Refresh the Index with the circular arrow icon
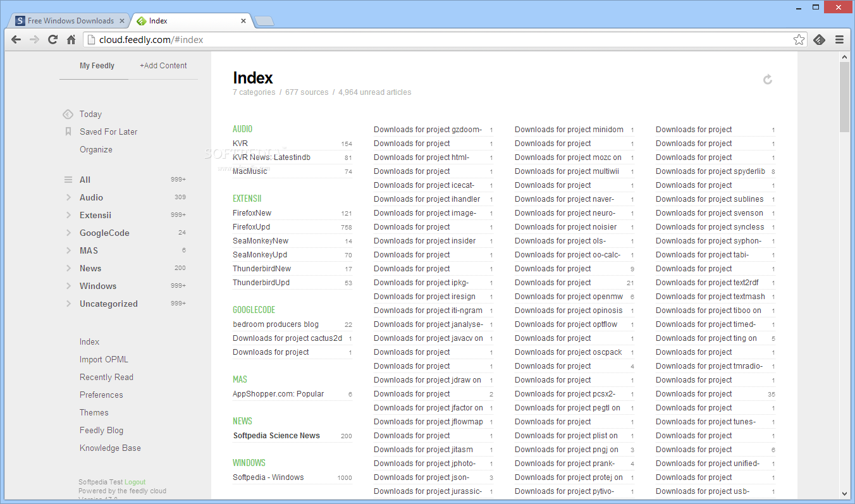The width and height of the screenshot is (855, 504). point(768,79)
